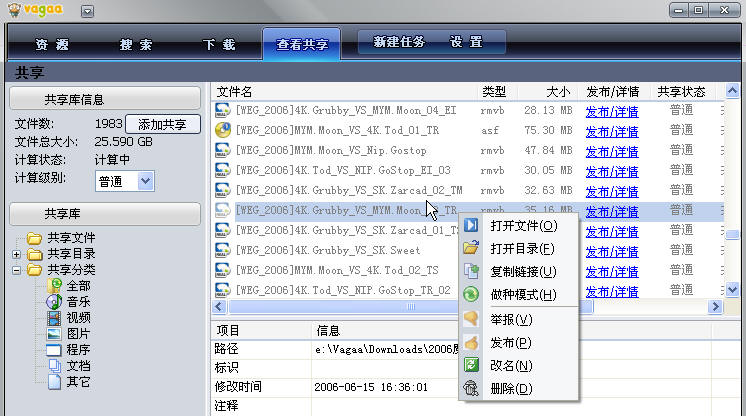Choose 删除(D) from the context menu
746x416 pixels.
click(x=510, y=388)
